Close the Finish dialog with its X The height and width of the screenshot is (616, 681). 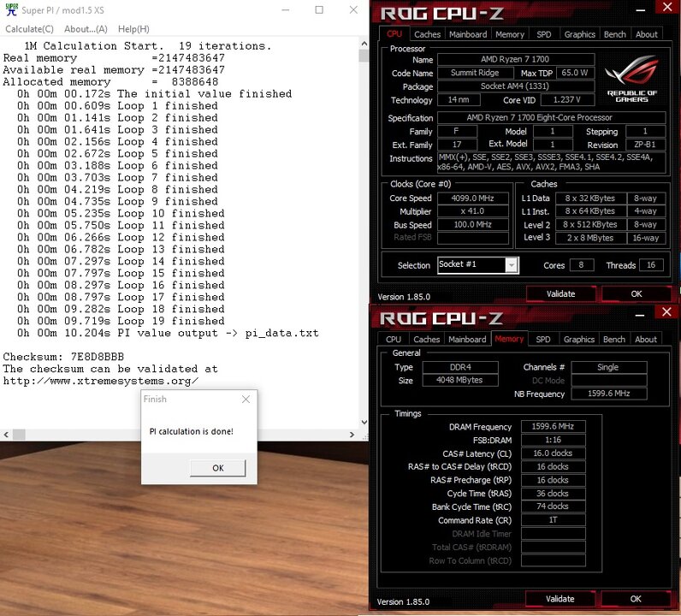[246, 399]
